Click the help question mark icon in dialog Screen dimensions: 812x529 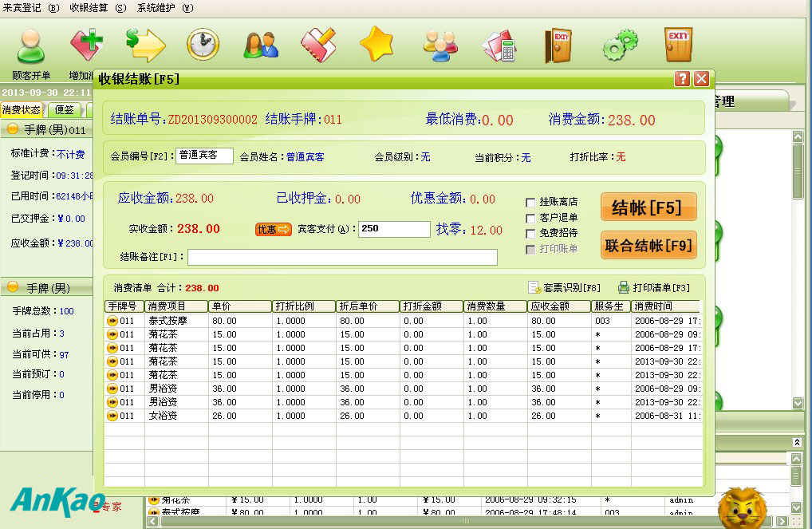pos(682,78)
